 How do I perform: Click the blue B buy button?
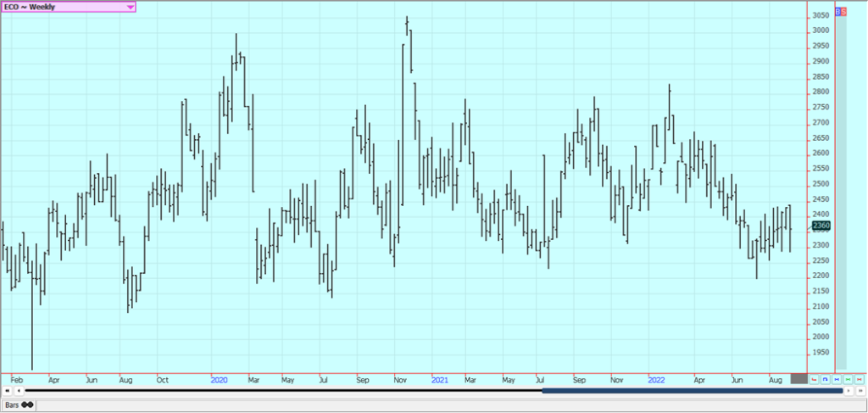(837, 11)
